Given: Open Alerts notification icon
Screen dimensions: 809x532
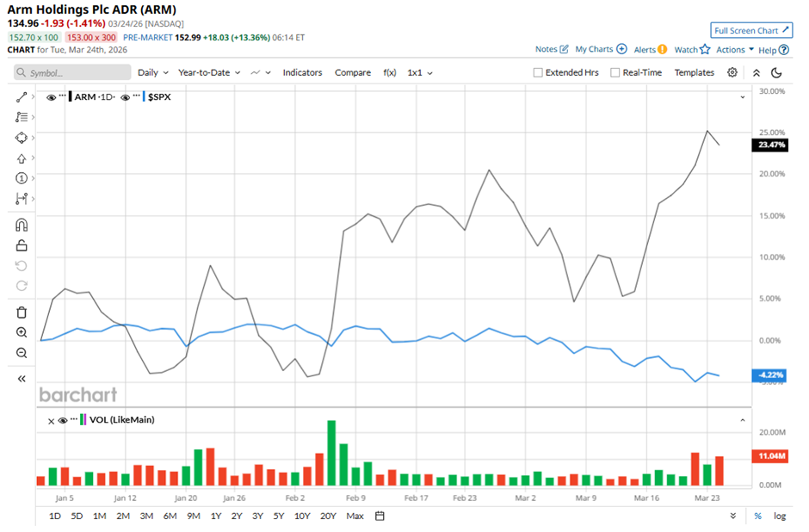Looking at the screenshot, I should pyautogui.click(x=663, y=50).
